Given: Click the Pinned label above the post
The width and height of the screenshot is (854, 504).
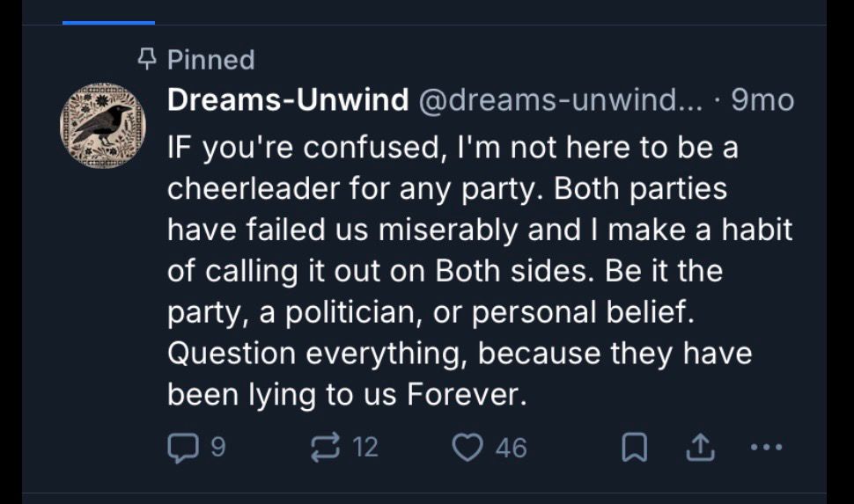Looking at the screenshot, I should coord(210,60).
